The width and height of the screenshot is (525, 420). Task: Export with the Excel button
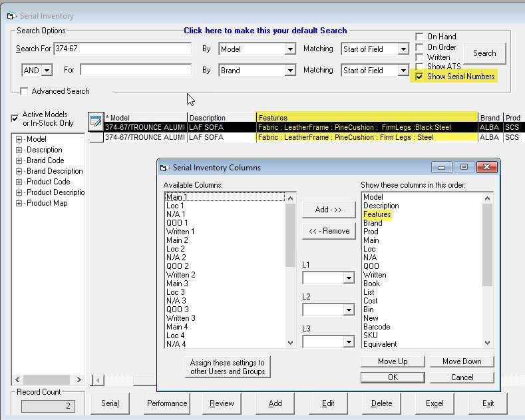point(435,403)
